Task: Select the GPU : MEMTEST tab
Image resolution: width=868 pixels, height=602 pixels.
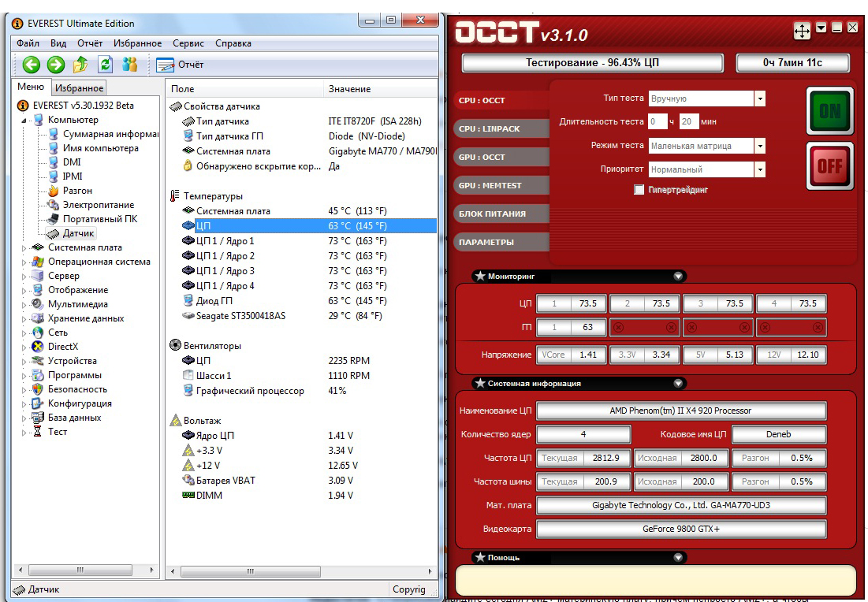Action: coord(501,185)
